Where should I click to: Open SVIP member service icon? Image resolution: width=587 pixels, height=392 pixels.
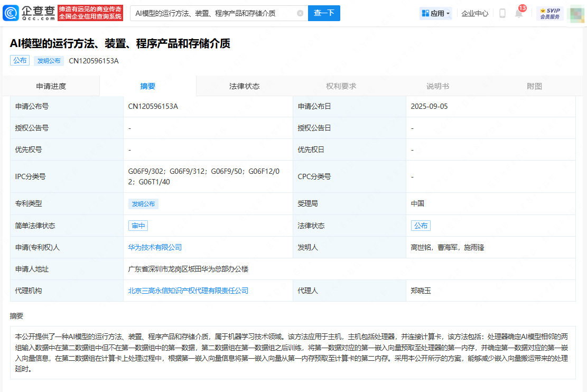(x=550, y=14)
